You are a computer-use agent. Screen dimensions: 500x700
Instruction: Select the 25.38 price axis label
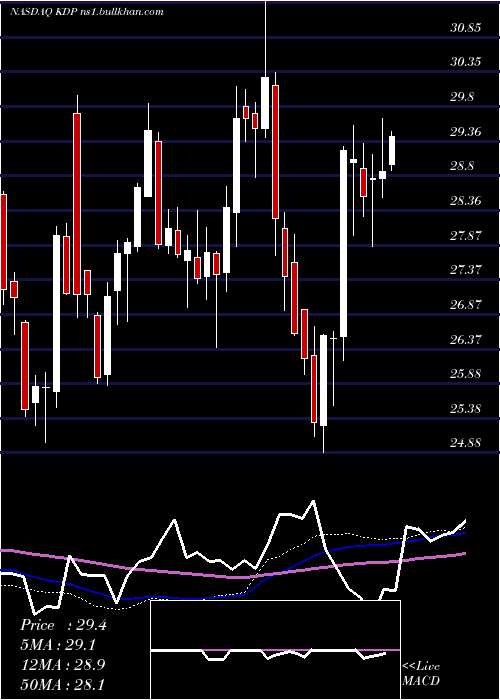pyautogui.click(x=466, y=408)
